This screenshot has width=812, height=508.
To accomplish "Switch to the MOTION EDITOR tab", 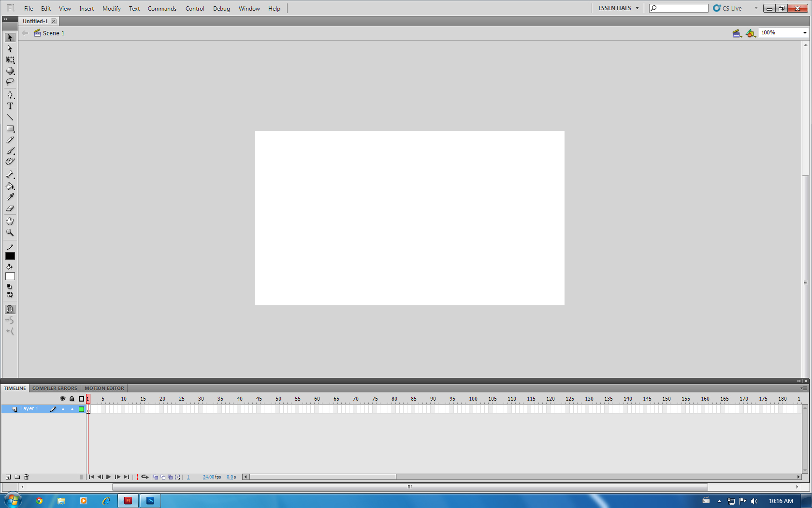I will [104, 388].
